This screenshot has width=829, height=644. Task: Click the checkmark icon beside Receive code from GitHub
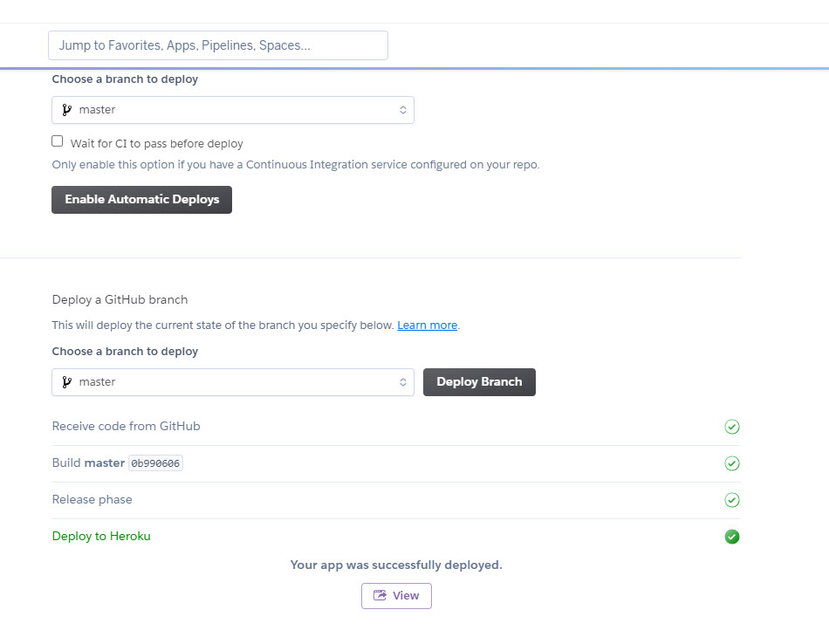click(x=732, y=427)
